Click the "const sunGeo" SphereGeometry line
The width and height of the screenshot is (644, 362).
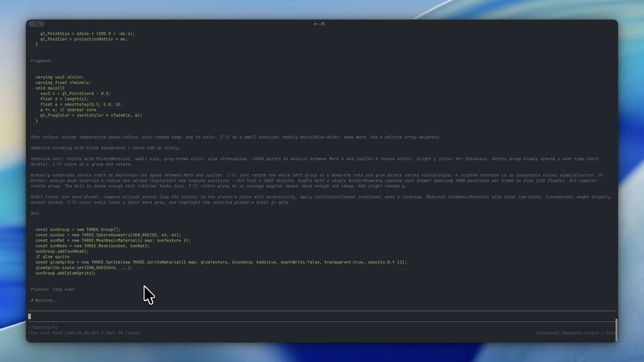tap(108, 235)
